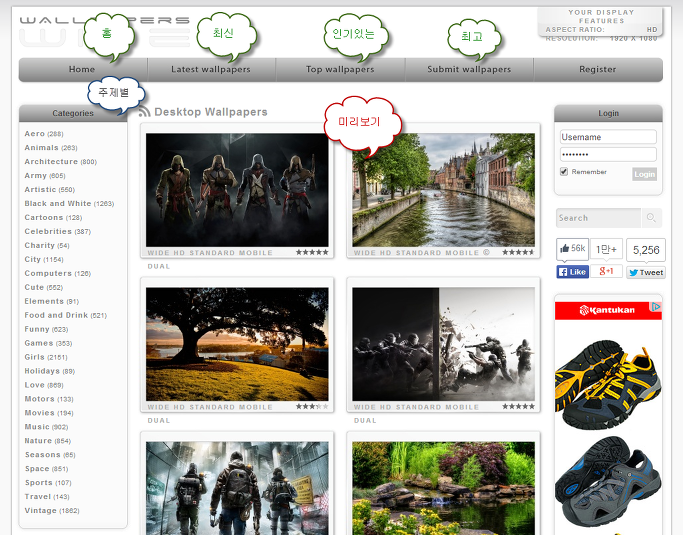This screenshot has width=683, height=535.
Task: Click the search magnifier icon
Action: click(x=651, y=218)
